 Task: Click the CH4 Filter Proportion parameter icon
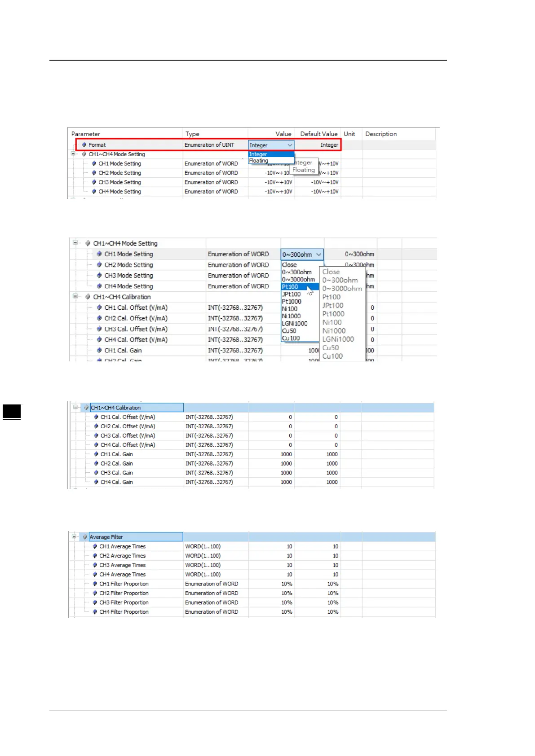pos(95,612)
